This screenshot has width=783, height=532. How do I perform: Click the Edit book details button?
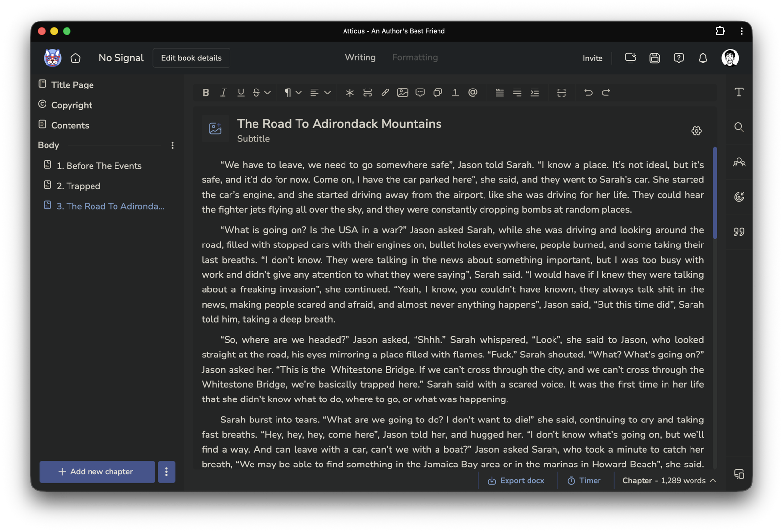coord(191,58)
